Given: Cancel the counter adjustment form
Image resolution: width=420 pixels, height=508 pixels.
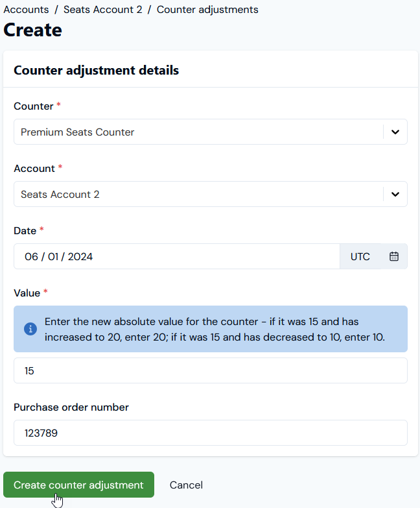Looking at the screenshot, I should click(x=186, y=485).
